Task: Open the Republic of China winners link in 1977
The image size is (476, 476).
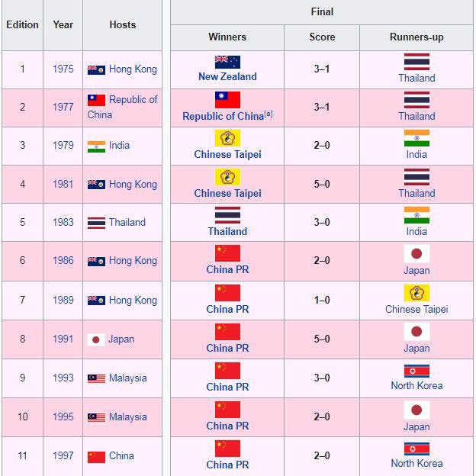Action: [223, 116]
